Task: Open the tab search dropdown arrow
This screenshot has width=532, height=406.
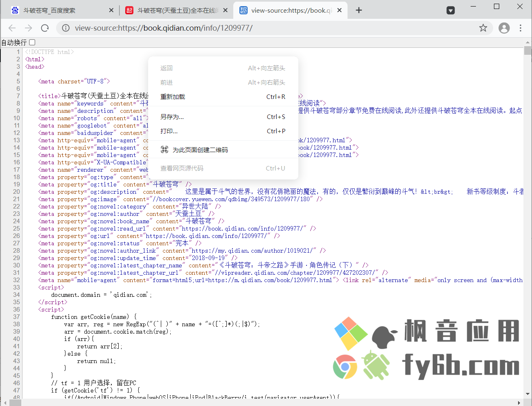Action: click(x=451, y=10)
